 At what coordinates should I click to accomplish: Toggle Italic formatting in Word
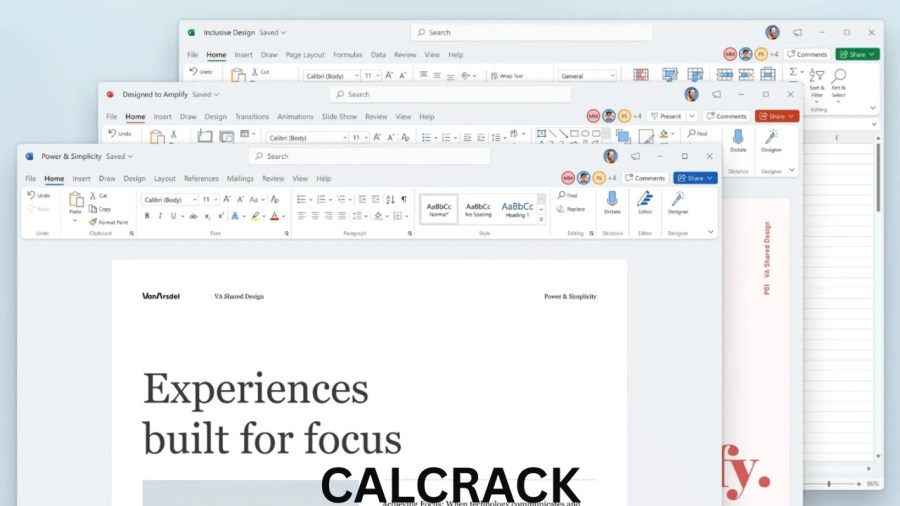[x=160, y=216]
